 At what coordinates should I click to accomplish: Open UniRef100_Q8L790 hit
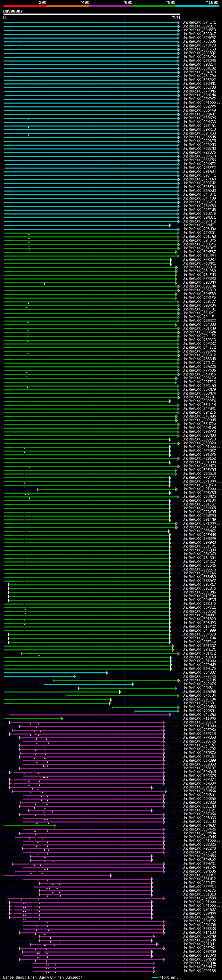[x=199, y=76]
